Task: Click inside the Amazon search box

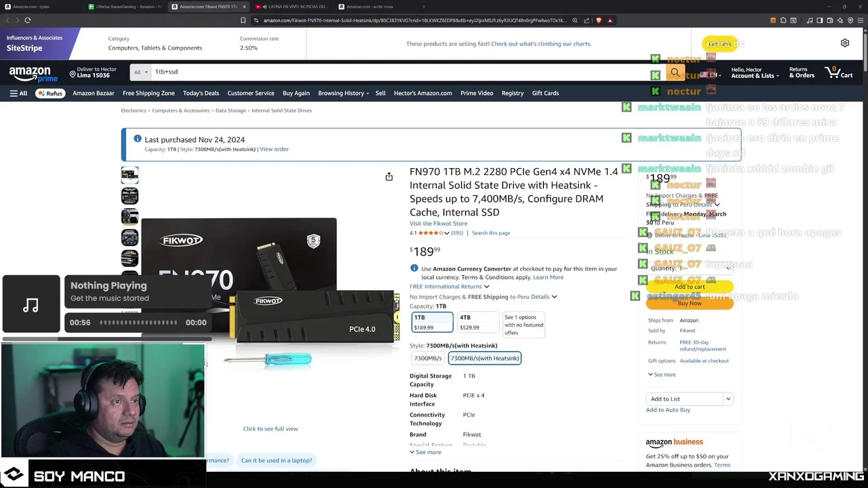Action: click(407, 72)
